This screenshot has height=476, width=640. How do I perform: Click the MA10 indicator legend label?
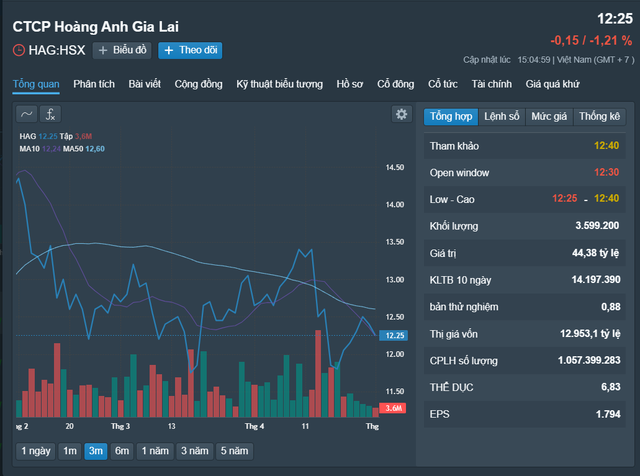click(29, 149)
